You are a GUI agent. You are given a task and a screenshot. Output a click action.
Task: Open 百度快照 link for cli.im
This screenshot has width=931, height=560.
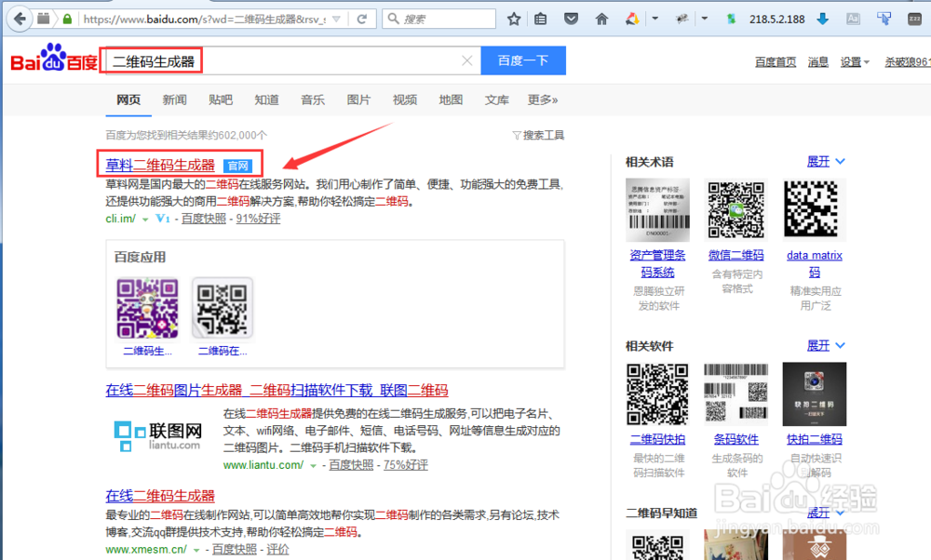tap(204, 219)
